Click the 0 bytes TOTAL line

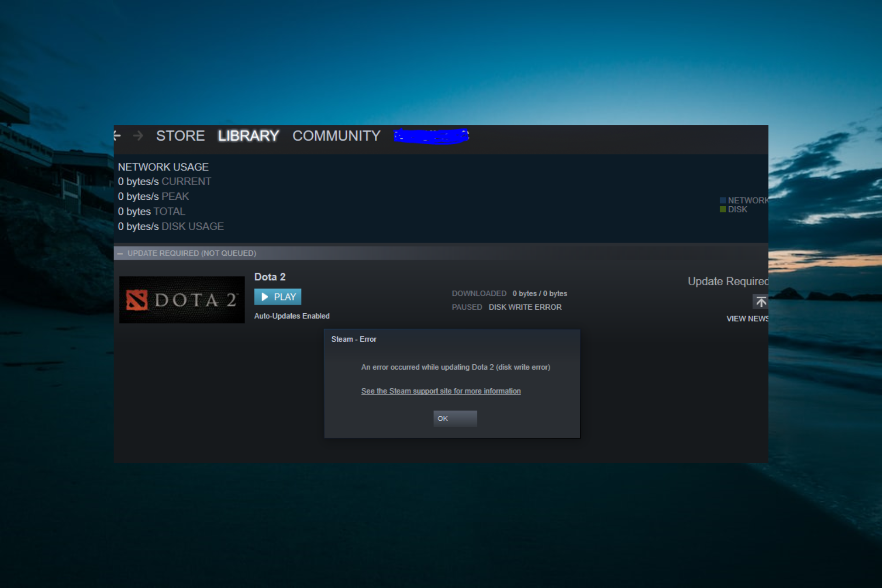pyautogui.click(x=151, y=211)
